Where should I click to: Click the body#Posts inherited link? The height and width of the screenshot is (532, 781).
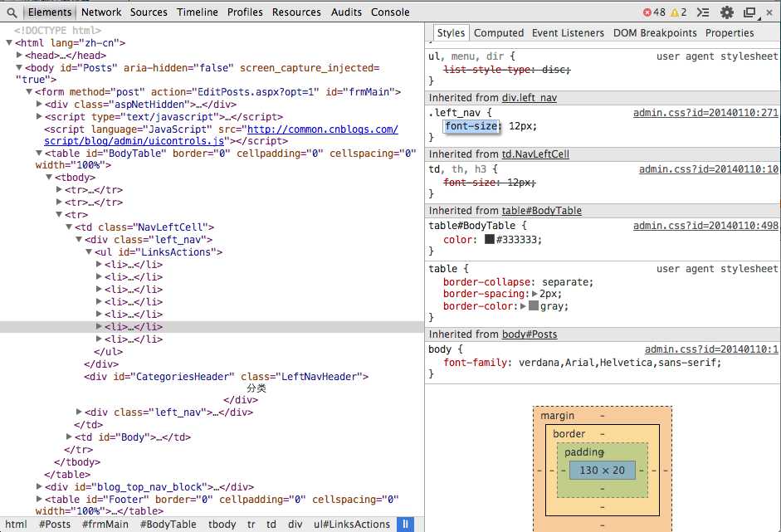(x=530, y=334)
